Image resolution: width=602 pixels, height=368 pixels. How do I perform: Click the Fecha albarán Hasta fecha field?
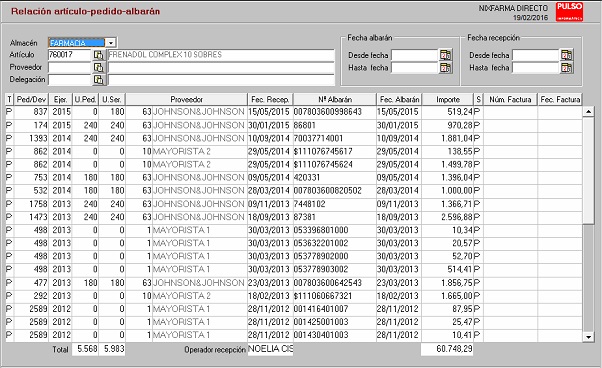[x=415, y=68]
